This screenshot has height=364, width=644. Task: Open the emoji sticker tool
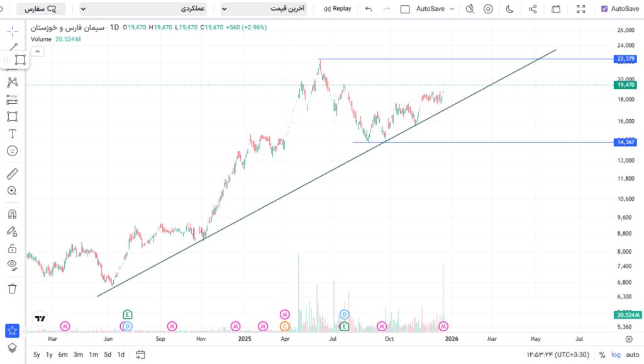(x=12, y=151)
